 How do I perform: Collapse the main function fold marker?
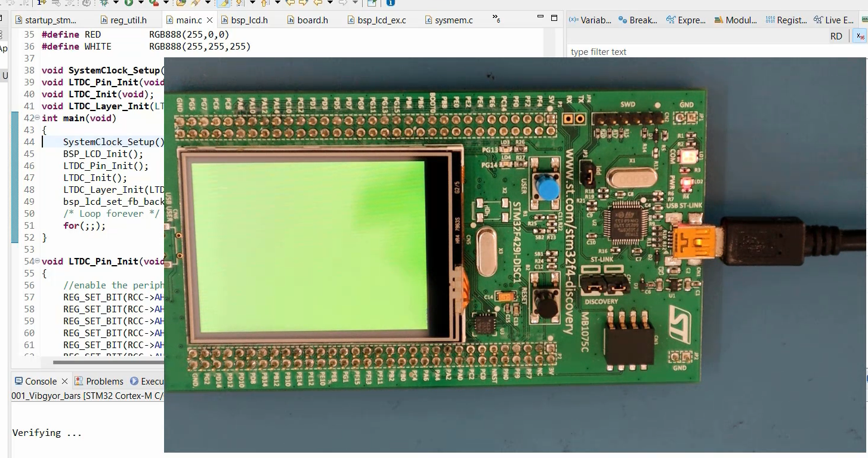(x=38, y=118)
